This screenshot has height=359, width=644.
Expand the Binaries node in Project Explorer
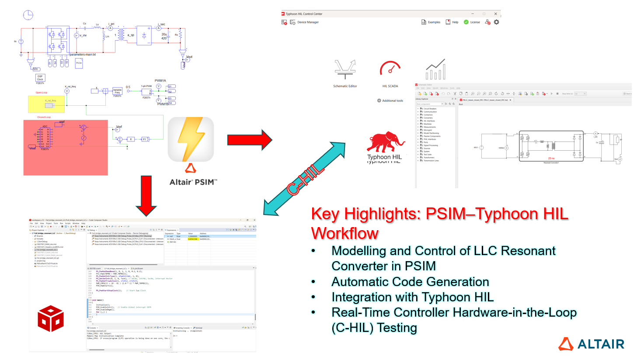pos(33,236)
